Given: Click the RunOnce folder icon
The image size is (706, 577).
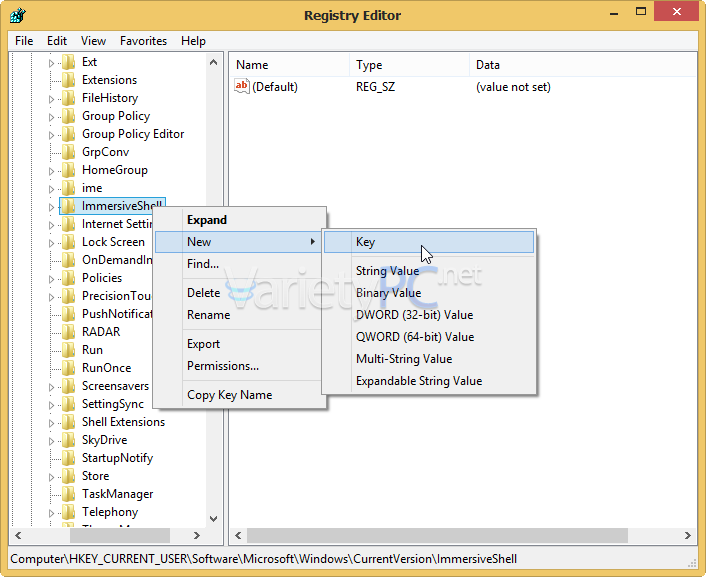Looking at the screenshot, I should coord(68,368).
